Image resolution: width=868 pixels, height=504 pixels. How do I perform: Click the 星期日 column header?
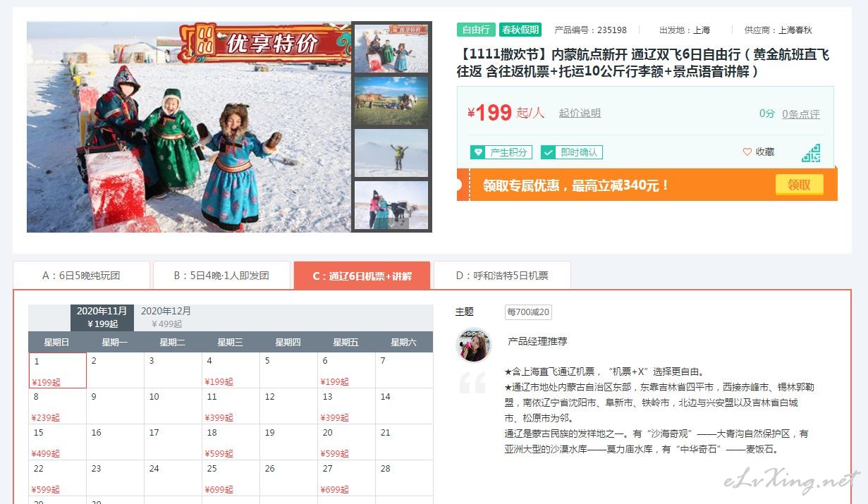pyautogui.click(x=56, y=343)
